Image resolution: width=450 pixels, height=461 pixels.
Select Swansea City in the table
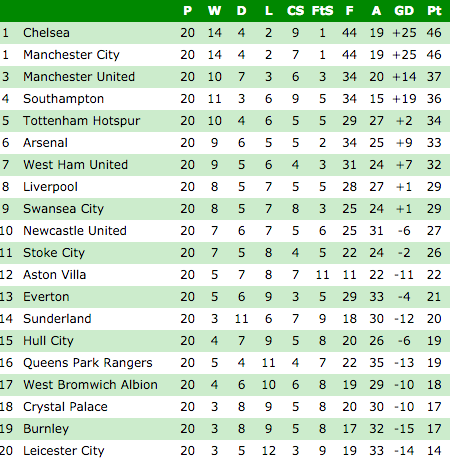63,209
